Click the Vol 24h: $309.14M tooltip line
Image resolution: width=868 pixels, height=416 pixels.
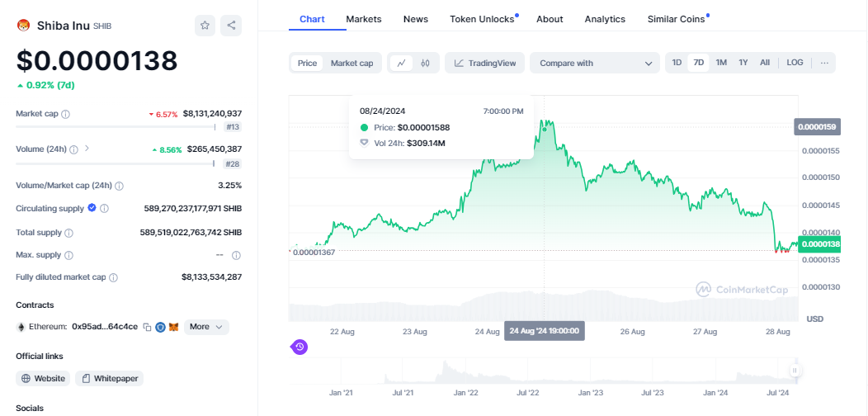pos(403,144)
